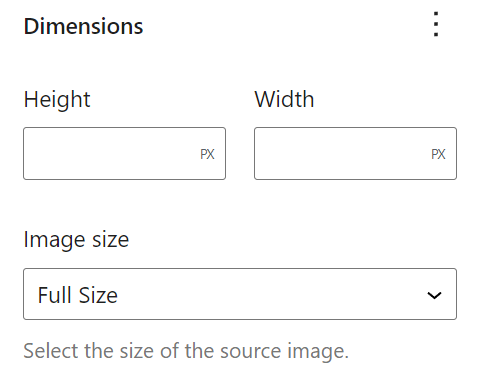Click the Height label

[57, 100]
